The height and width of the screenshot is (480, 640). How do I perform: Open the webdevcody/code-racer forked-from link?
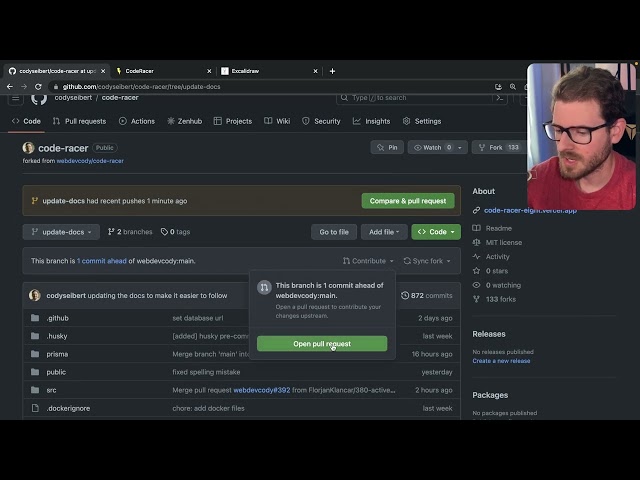click(x=90, y=161)
